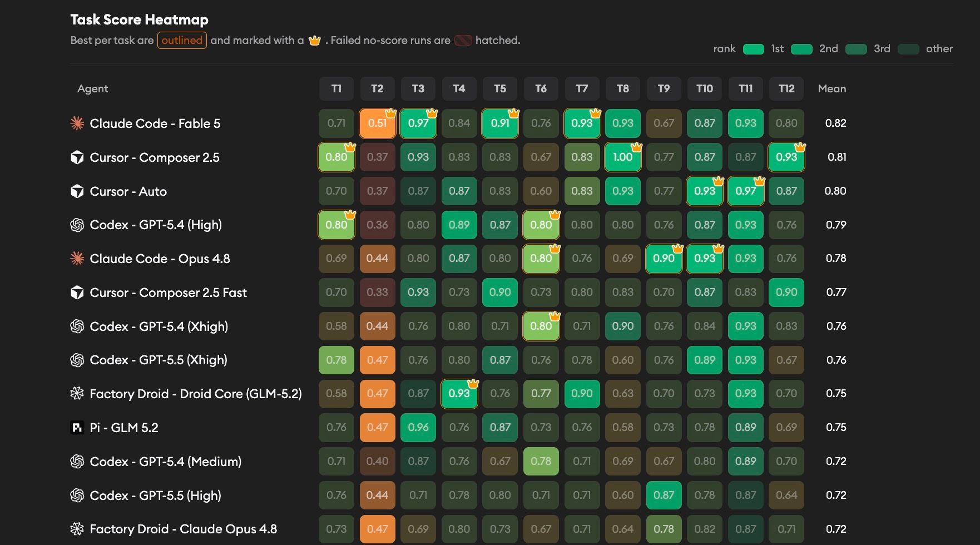The width and height of the screenshot is (980, 545).
Task: Click the 1.00 cell for Composer 2.5 T8
Action: 623,157
